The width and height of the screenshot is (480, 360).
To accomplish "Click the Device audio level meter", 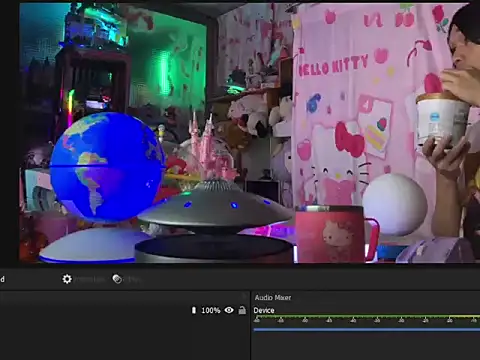I will pyautogui.click(x=367, y=316).
